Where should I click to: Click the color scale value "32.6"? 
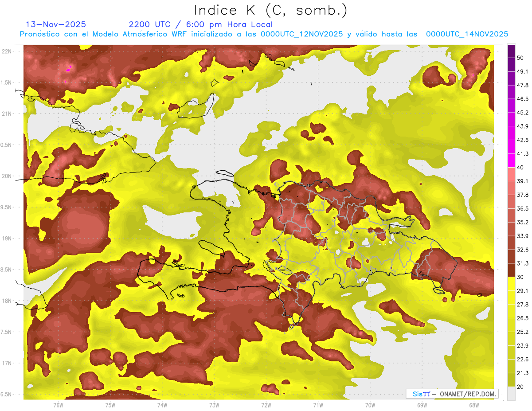[x=523, y=250]
